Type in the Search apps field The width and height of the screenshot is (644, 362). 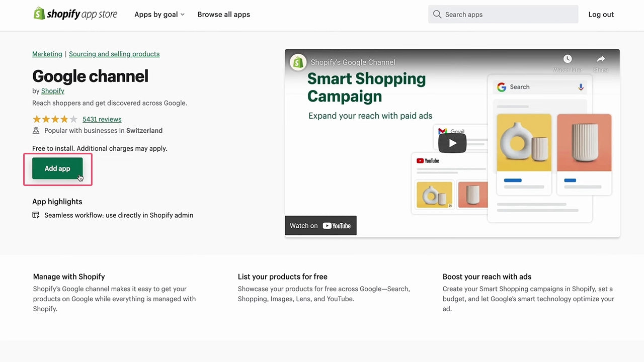coord(508,15)
